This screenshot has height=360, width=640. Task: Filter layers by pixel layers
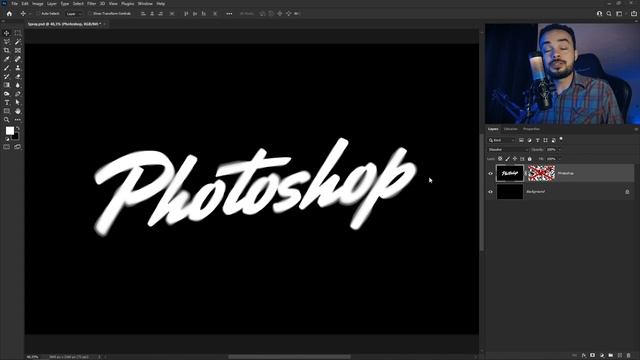point(521,140)
